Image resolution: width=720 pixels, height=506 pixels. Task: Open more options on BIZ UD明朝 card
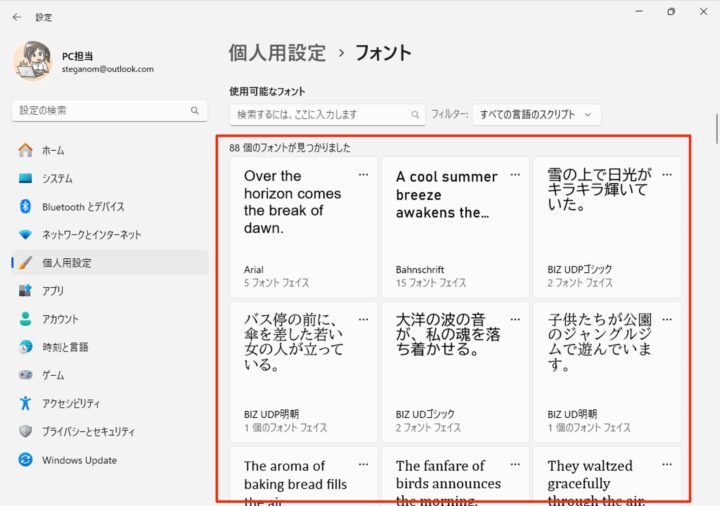[667, 319]
